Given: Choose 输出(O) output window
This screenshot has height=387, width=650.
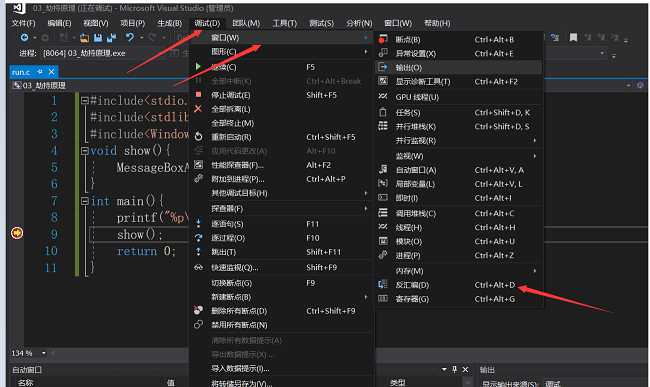Looking at the screenshot, I should click(x=459, y=68).
